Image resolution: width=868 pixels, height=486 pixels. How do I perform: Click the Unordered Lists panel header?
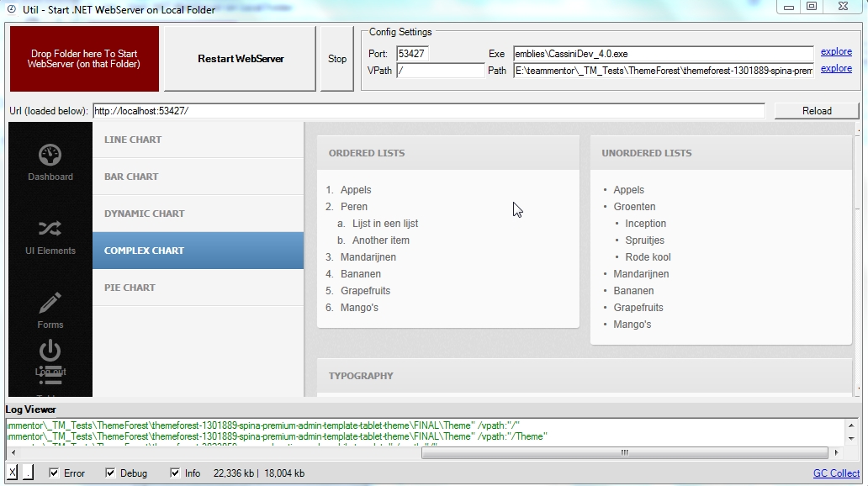pyautogui.click(x=721, y=153)
